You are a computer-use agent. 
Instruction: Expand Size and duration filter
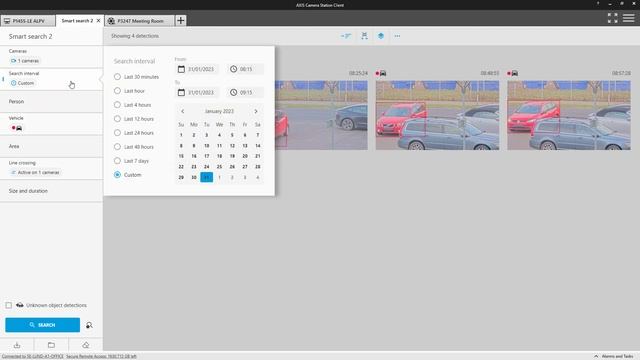click(x=51, y=191)
